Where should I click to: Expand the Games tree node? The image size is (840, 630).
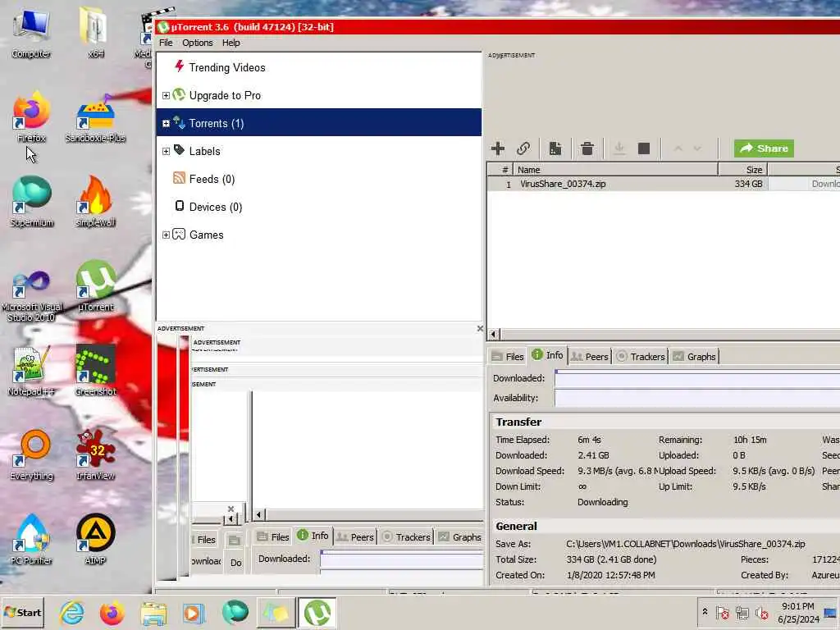pos(166,235)
